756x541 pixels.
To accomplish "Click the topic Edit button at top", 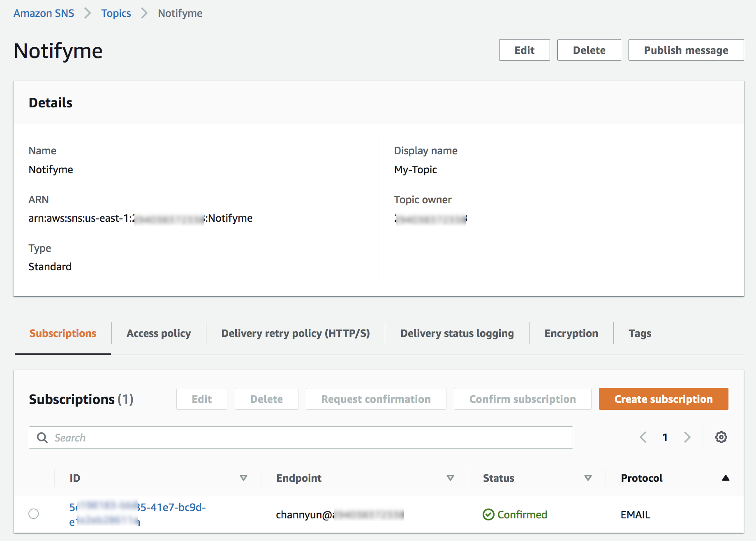I will (525, 50).
